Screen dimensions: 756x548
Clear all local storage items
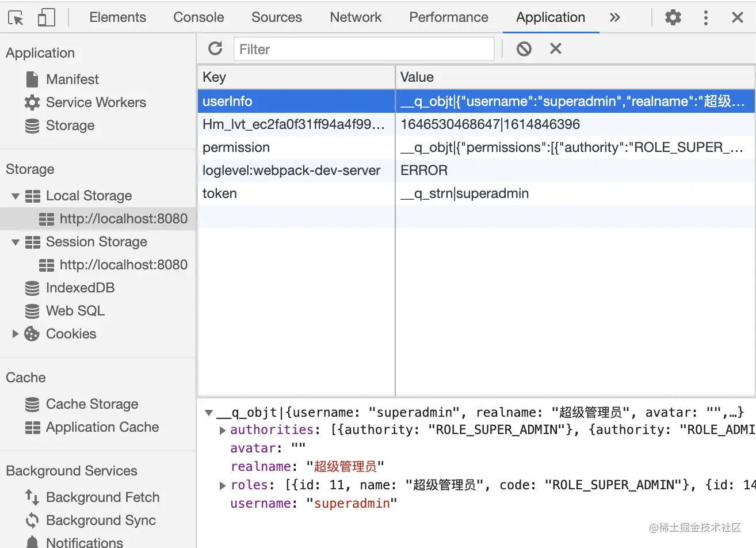point(524,48)
